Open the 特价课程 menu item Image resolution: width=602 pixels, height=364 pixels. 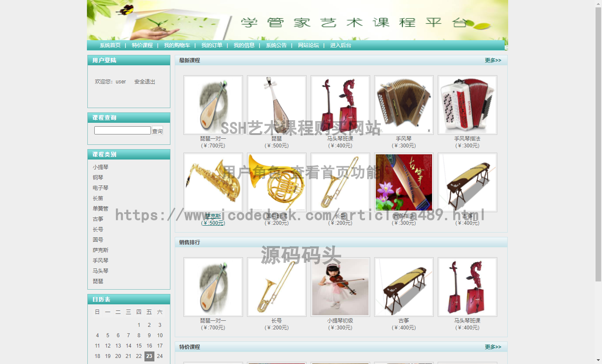(x=142, y=45)
